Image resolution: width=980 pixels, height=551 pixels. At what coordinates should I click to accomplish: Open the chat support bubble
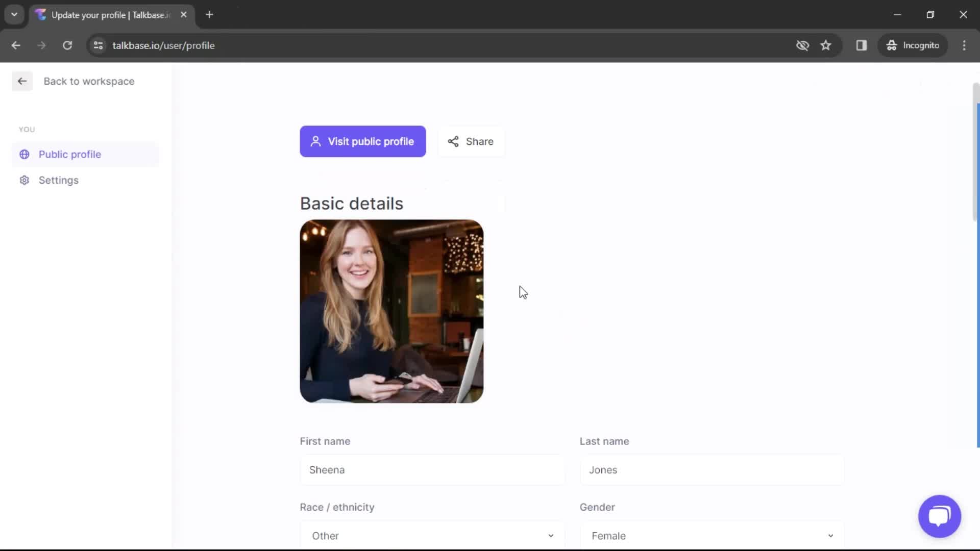pos(939,516)
